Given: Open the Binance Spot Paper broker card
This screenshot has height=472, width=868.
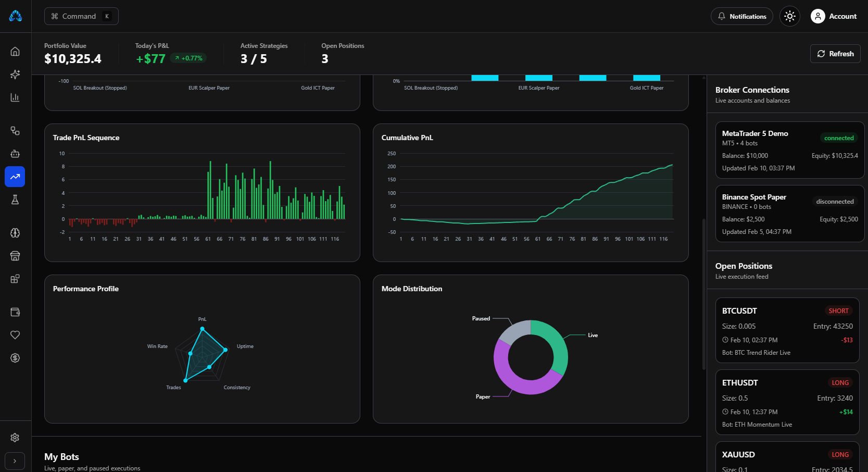Looking at the screenshot, I should pyautogui.click(x=790, y=214).
